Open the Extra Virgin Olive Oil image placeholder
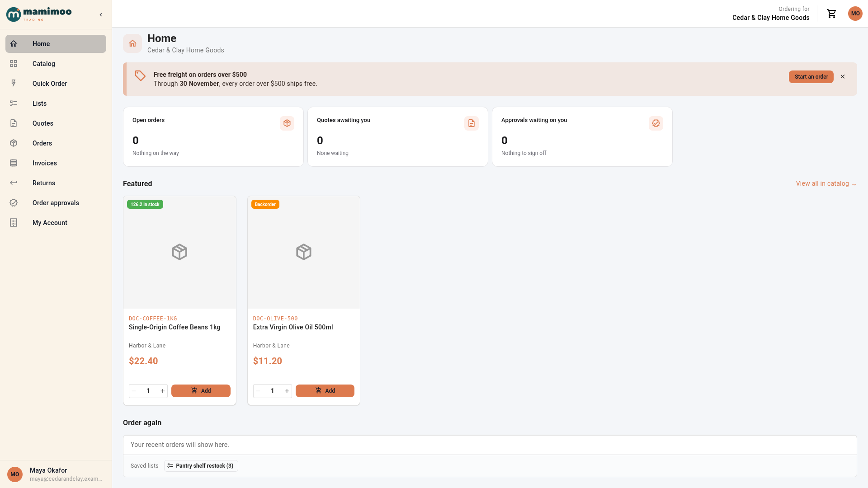This screenshot has height=488, width=868. coord(304,252)
